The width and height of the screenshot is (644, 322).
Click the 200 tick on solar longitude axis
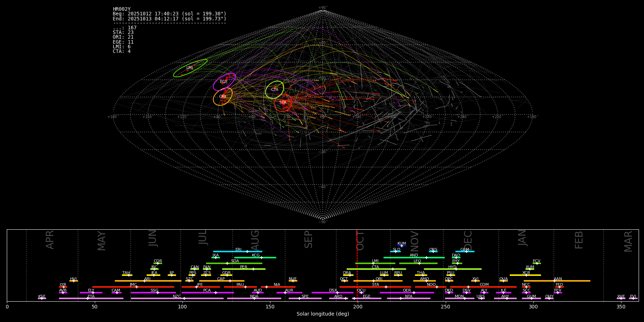(x=358, y=307)
